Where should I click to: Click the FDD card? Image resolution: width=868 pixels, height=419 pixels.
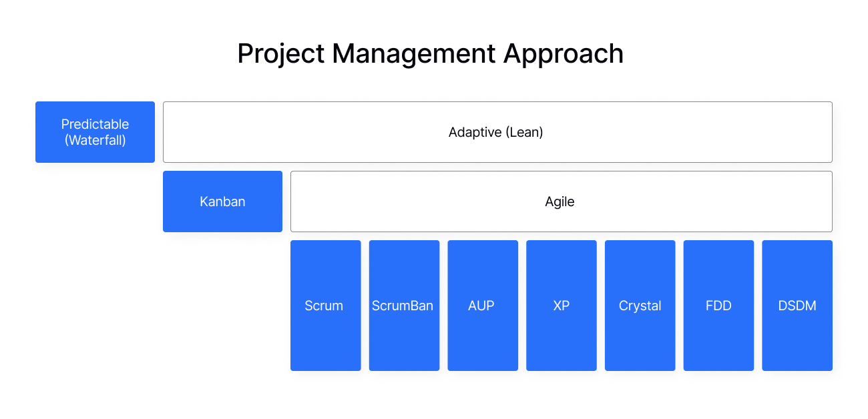click(718, 305)
